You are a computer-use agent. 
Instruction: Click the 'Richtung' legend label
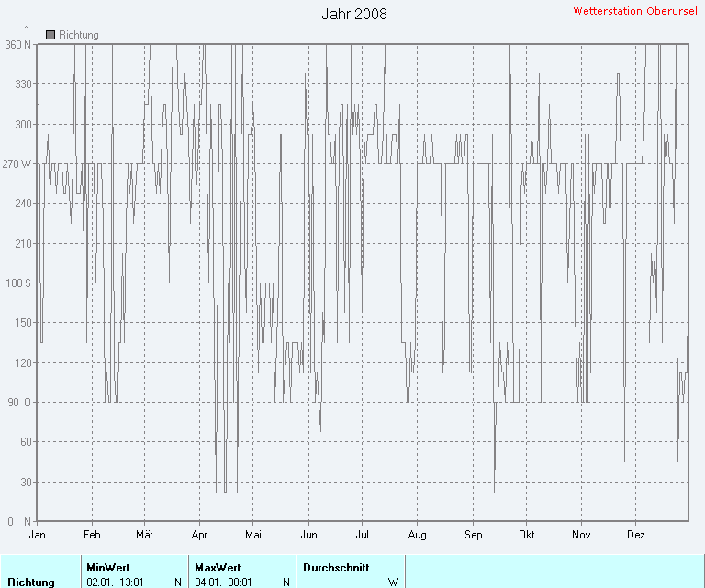click(79, 35)
